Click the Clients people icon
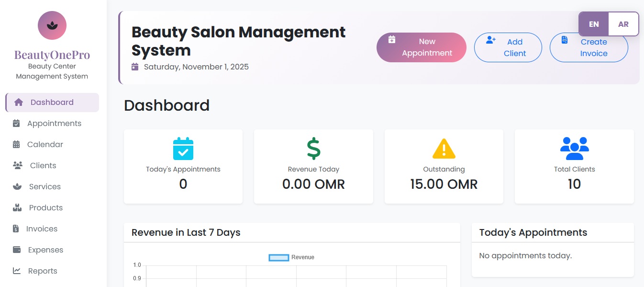The image size is (644, 287). click(x=16, y=165)
